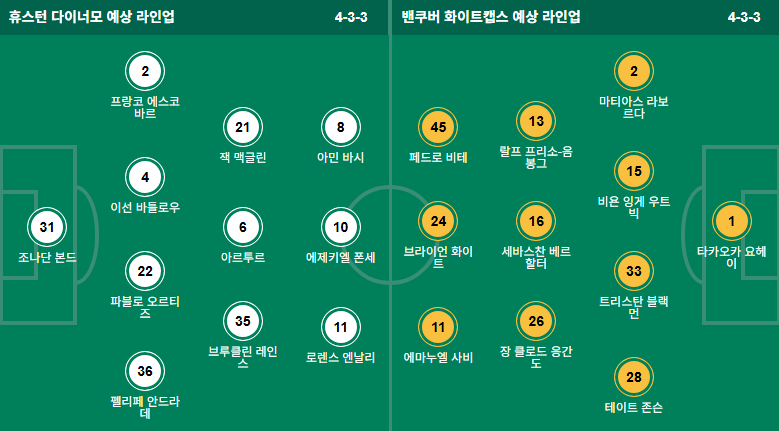Click player name 에마누엘 사비
The image size is (779, 431).
tap(438, 358)
